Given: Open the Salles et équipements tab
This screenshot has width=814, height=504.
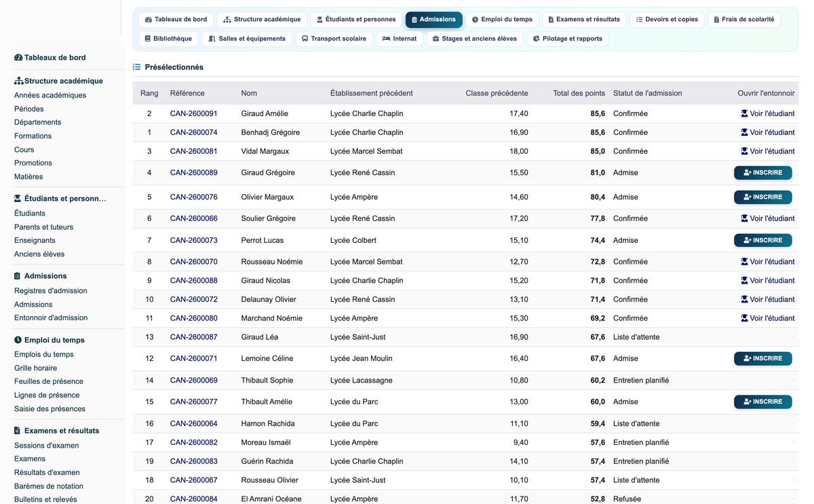Looking at the screenshot, I should (x=247, y=39).
